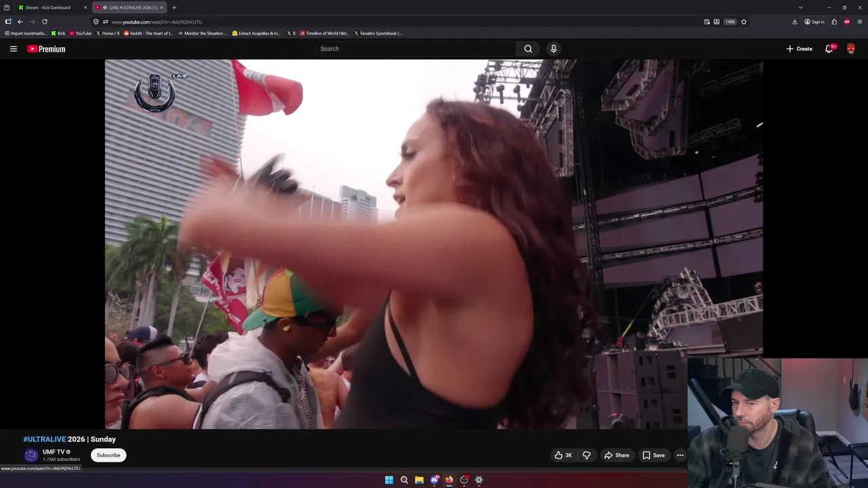
Task: Open Discord from the taskbar
Action: [434, 480]
